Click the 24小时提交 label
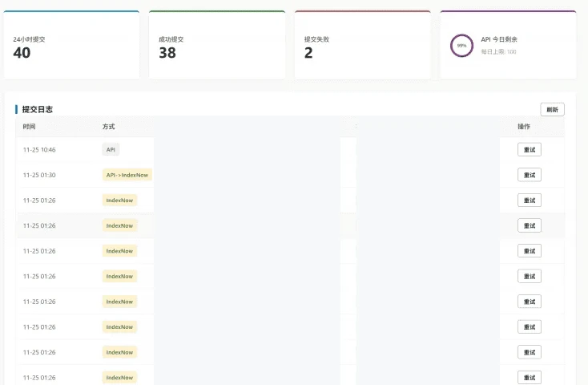Screen dimensions: 588x385 [x=29, y=39]
